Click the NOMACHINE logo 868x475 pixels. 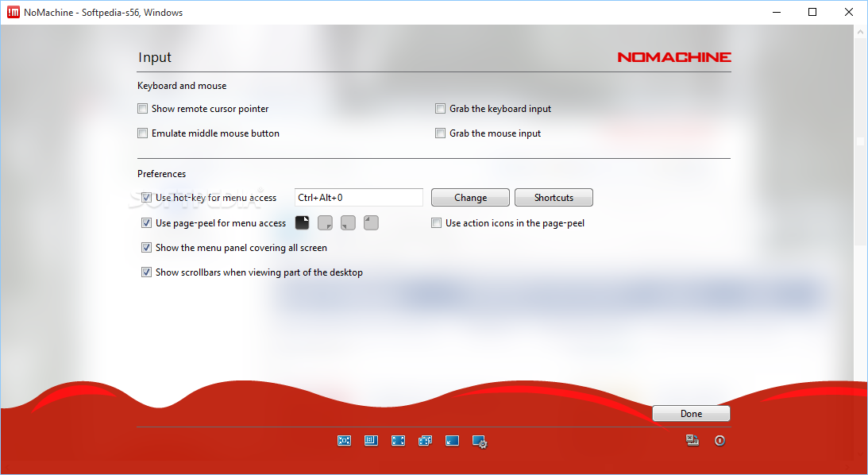[x=674, y=57]
